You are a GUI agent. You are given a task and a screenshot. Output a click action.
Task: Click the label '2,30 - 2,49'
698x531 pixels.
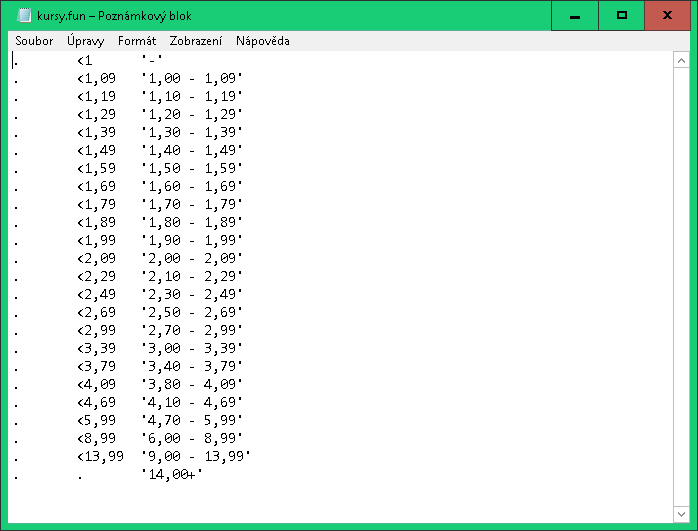[192, 295]
